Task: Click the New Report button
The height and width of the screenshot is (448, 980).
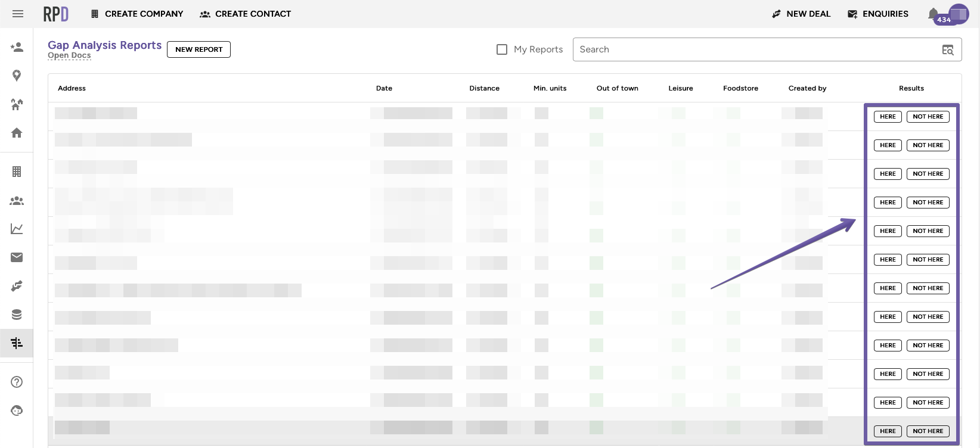Action: (199, 49)
